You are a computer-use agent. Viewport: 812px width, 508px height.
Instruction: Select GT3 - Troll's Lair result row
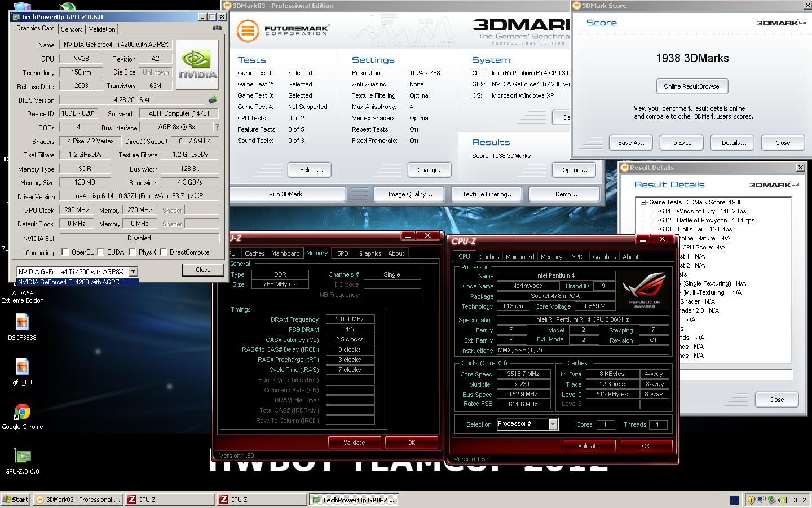pyautogui.click(x=696, y=229)
